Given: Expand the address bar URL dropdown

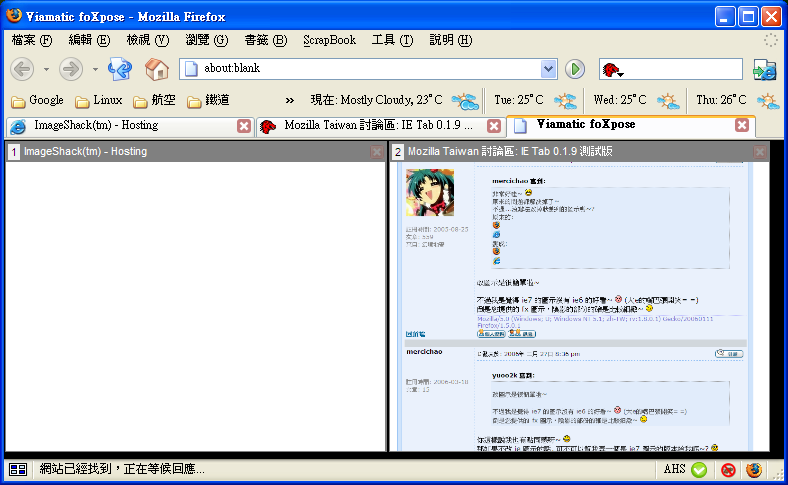Looking at the screenshot, I should 548,69.
